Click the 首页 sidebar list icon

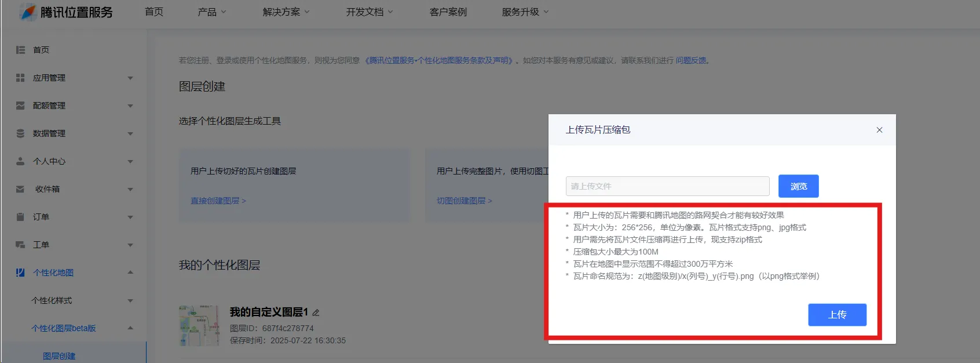click(20, 50)
